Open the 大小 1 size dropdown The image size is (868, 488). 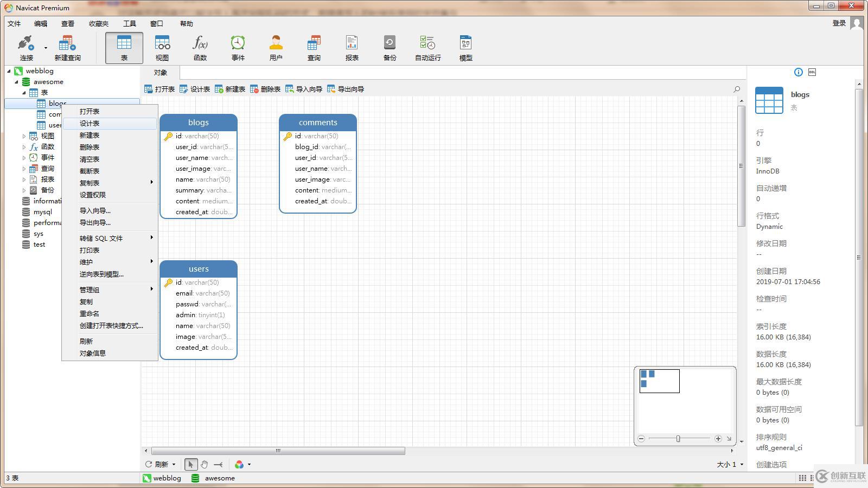point(730,464)
